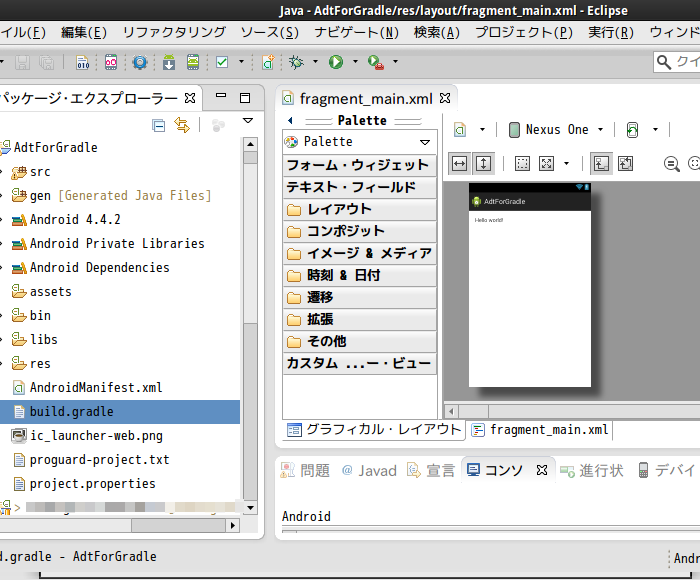Expand the フォーム・ウィジェット palette category
The image size is (700, 580).
(359, 165)
